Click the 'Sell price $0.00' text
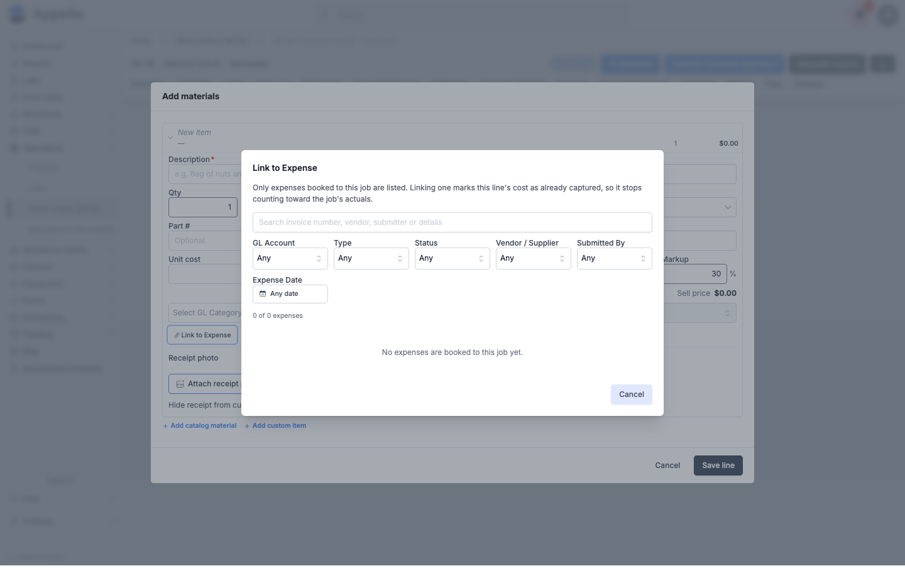Viewport: 905px width, 588px height. tap(706, 293)
